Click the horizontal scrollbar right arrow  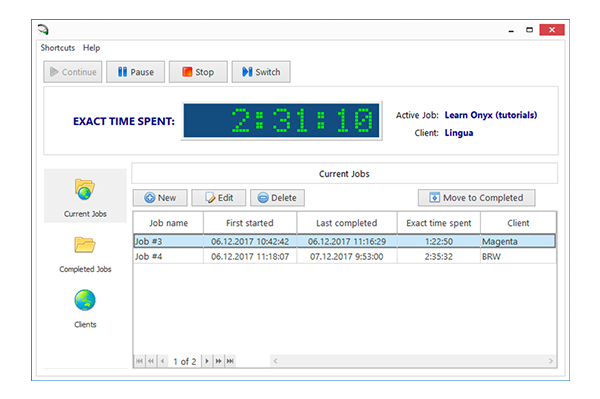[551, 361]
